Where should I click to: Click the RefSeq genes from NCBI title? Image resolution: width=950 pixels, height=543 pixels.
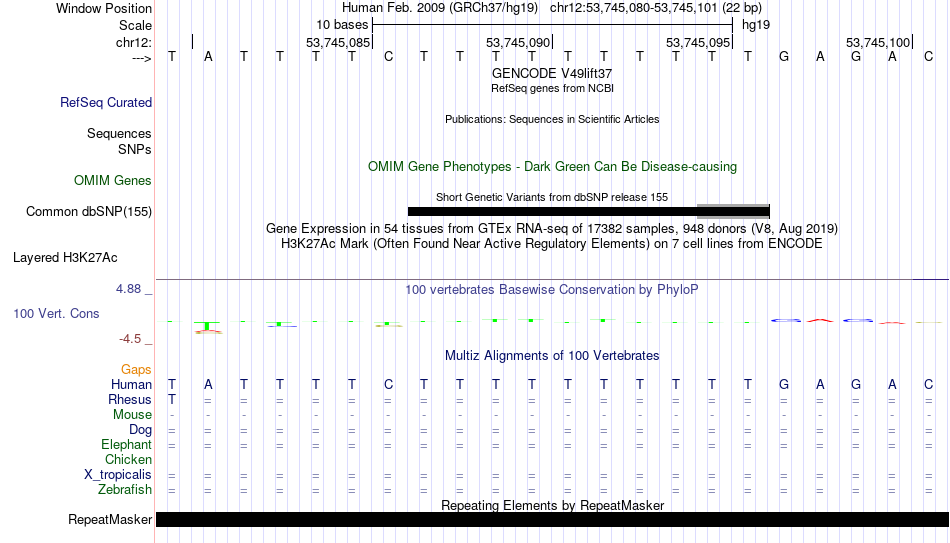click(x=552, y=88)
